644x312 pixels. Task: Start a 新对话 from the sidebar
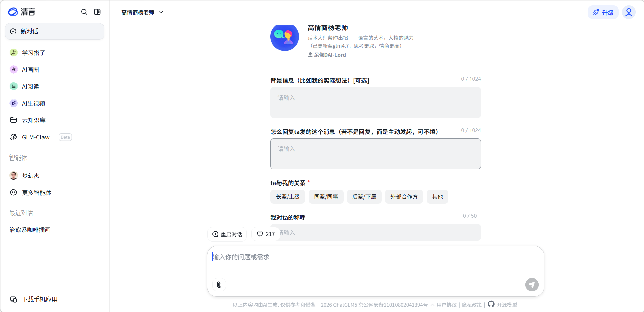pos(55,31)
